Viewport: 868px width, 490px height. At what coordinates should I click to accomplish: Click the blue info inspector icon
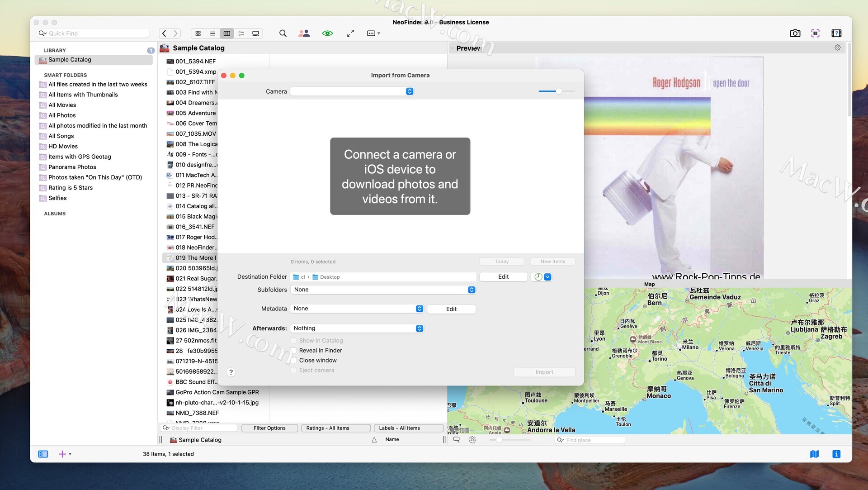(836, 454)
